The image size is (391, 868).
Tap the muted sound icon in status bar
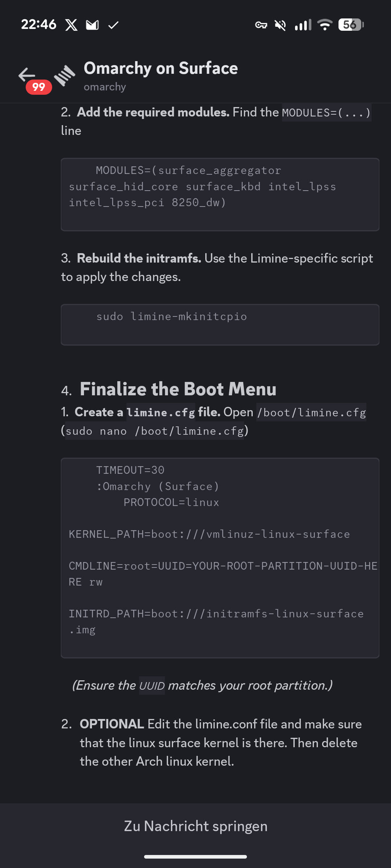[x=280, y=25]
